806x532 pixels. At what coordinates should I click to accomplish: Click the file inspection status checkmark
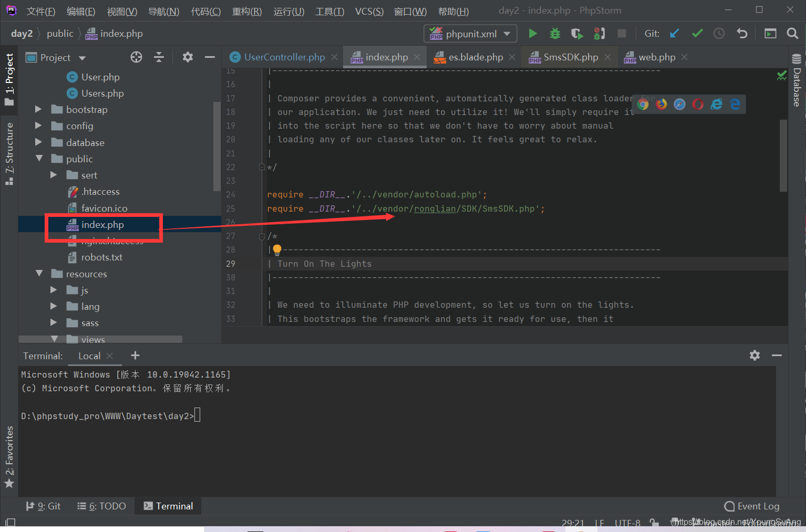[782, 76]
